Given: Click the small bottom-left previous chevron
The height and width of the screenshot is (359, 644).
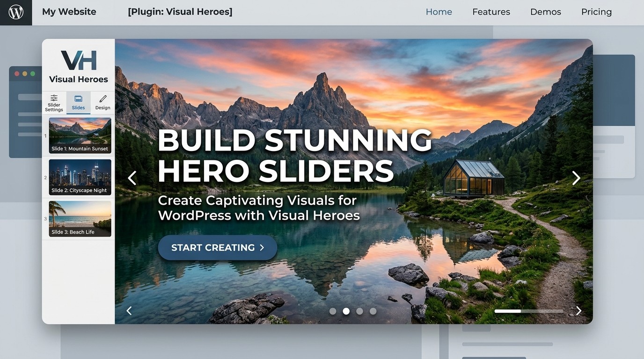Looking at the screenshot, I should [129, 310].
